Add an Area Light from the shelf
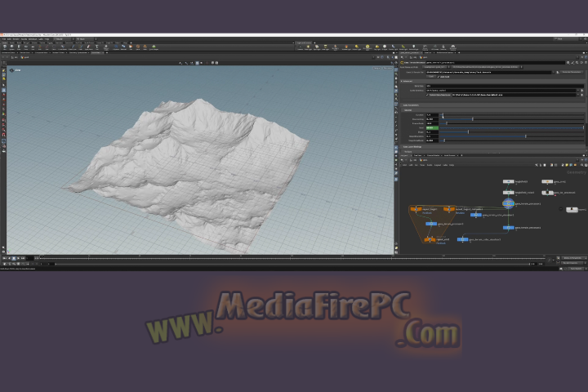Image resolution: width=588 pixels, height=392 pixels. coord(326,47)
